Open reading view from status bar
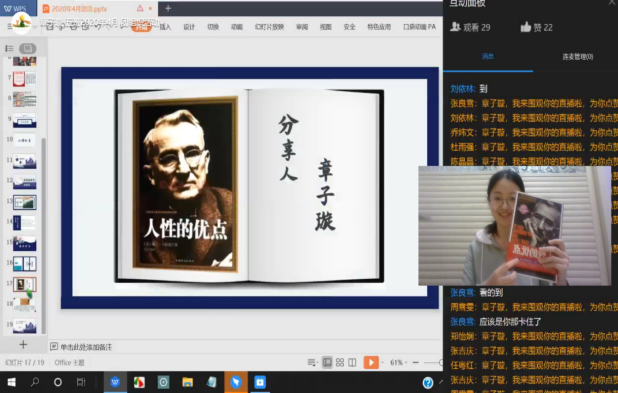 pos(352,362)
